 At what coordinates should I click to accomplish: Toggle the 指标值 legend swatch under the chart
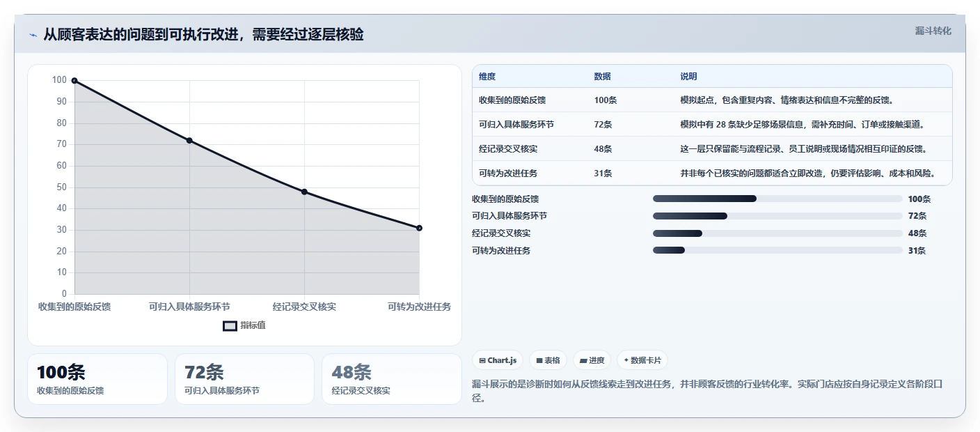230,325
